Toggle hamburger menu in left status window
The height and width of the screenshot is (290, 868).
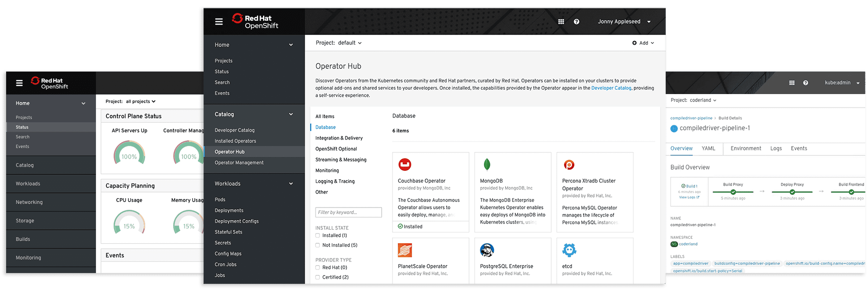(x=20, y=83)
